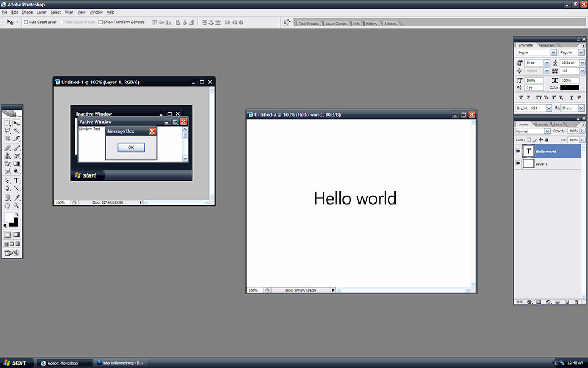Click the Windows start button on taskbar
Image resolution: width=588 pixels, height=368 pixels.
tap(16, 363)
